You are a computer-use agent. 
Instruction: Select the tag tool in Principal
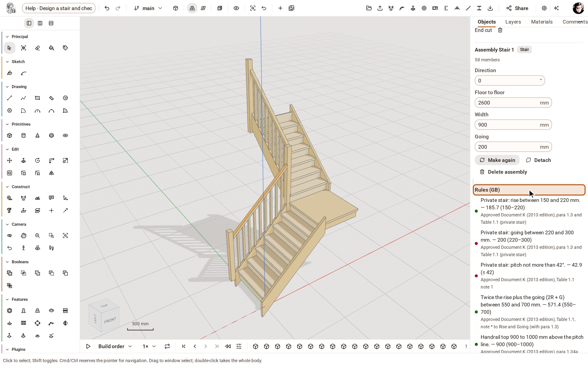[x=65, y=48]
